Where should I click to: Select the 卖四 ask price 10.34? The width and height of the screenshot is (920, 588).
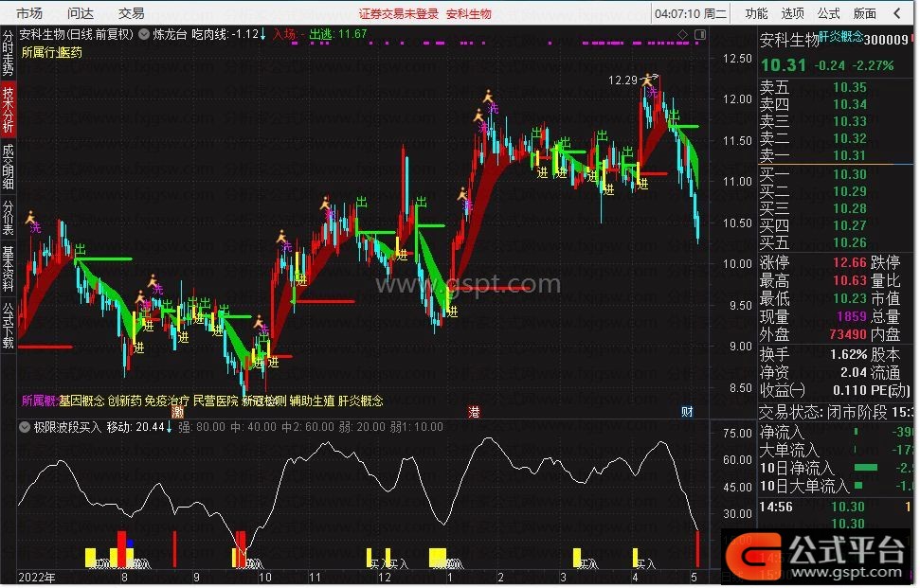pyautogui.click(x=850, y=105)
